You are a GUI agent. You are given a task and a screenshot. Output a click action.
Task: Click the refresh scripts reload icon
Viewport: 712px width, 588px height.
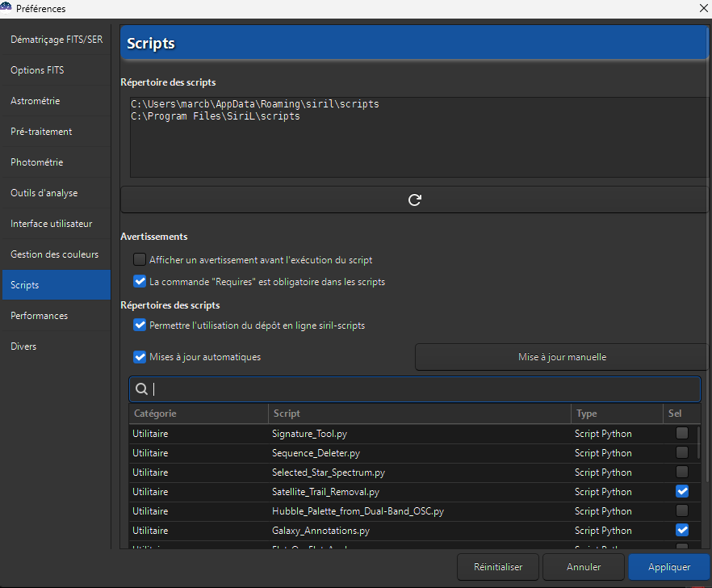pos(414,200)
